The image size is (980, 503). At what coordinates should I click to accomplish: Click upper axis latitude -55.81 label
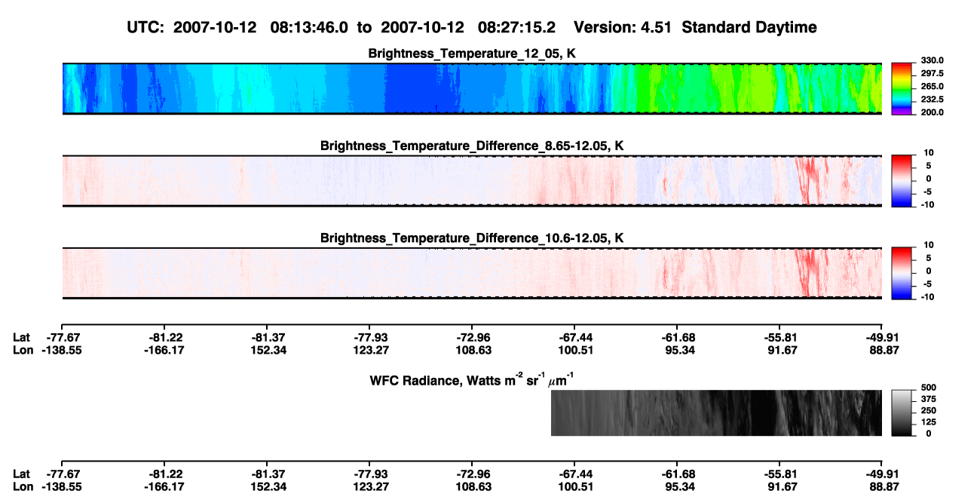[x=779, y=337]
